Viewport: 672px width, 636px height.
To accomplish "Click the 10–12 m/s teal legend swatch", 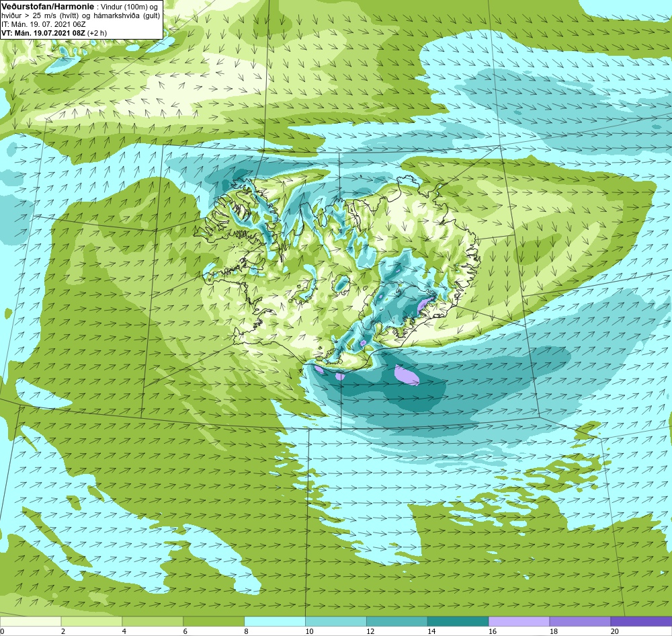I will (336, 621).
